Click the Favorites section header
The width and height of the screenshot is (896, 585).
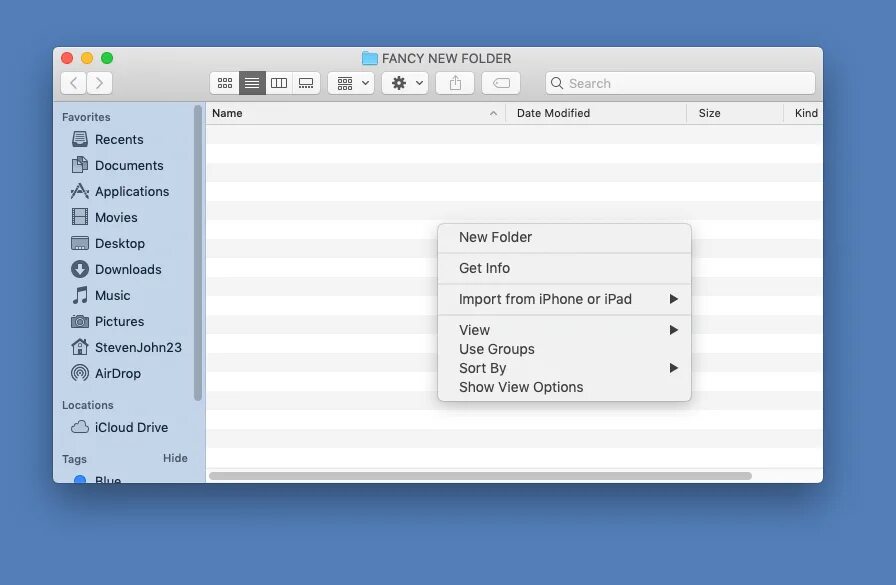pos(86,117)
